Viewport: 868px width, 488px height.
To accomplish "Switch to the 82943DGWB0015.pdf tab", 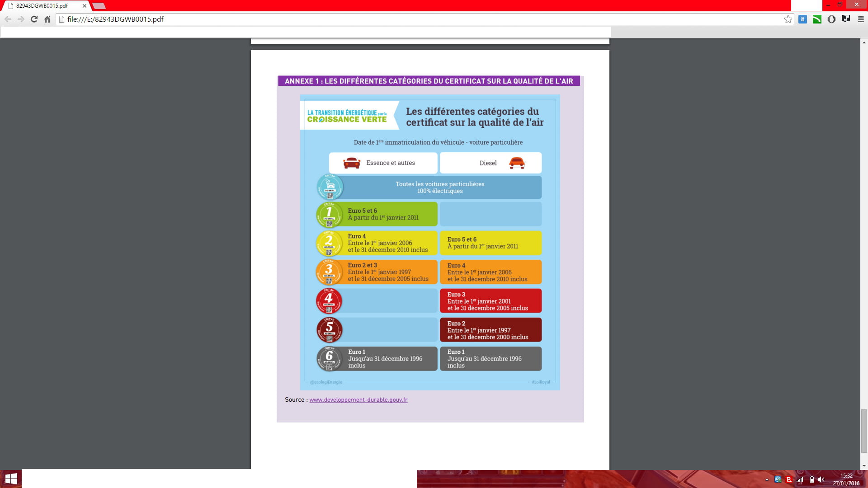I will (x=45, y=6).
